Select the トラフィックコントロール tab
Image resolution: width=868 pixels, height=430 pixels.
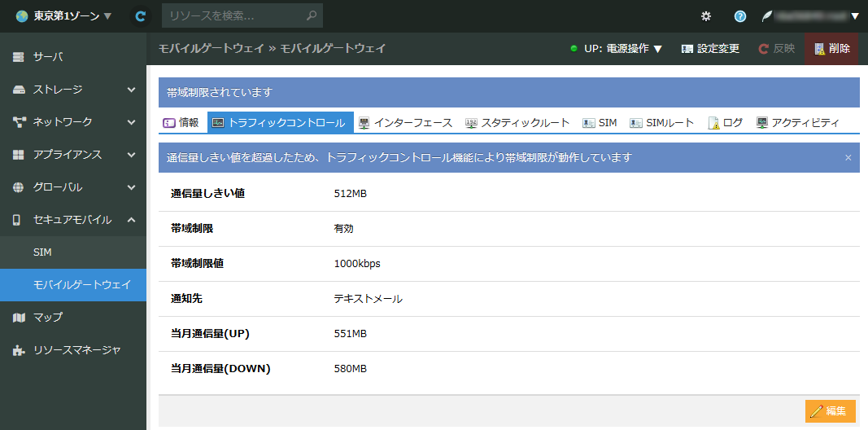point(280,122)
